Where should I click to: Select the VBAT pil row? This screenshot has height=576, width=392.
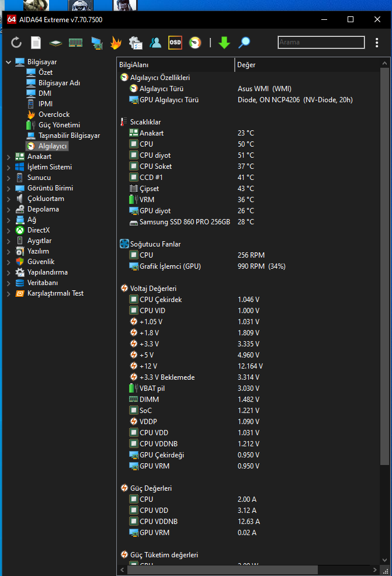[x=248, y=388]
